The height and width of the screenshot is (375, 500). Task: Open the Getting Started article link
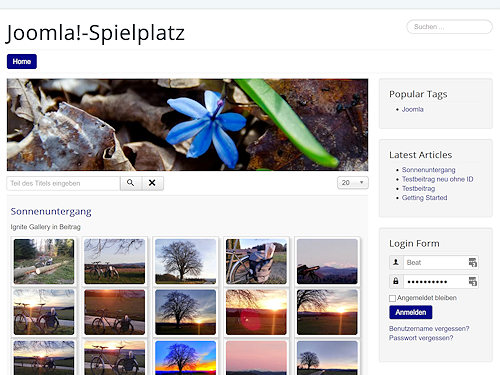pos(424,198)
